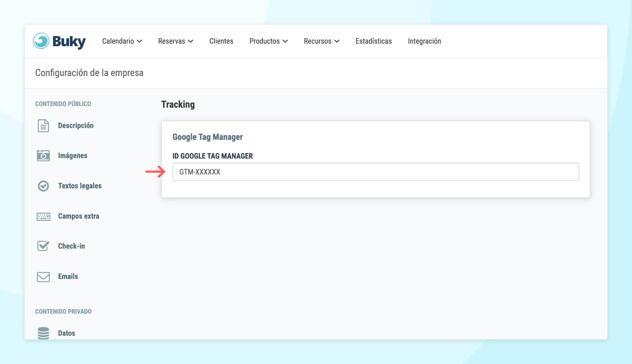Screen dimensions: 632x364
Task: Click the Google Tag Manager card title
Action: tap(207, 137)
